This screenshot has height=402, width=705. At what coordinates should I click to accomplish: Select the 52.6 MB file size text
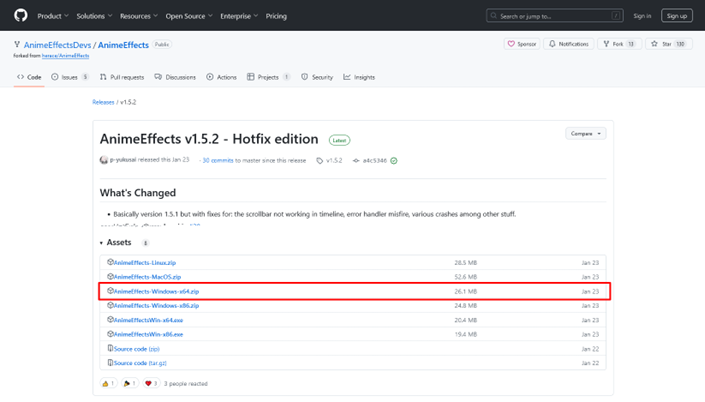(465, 277)
